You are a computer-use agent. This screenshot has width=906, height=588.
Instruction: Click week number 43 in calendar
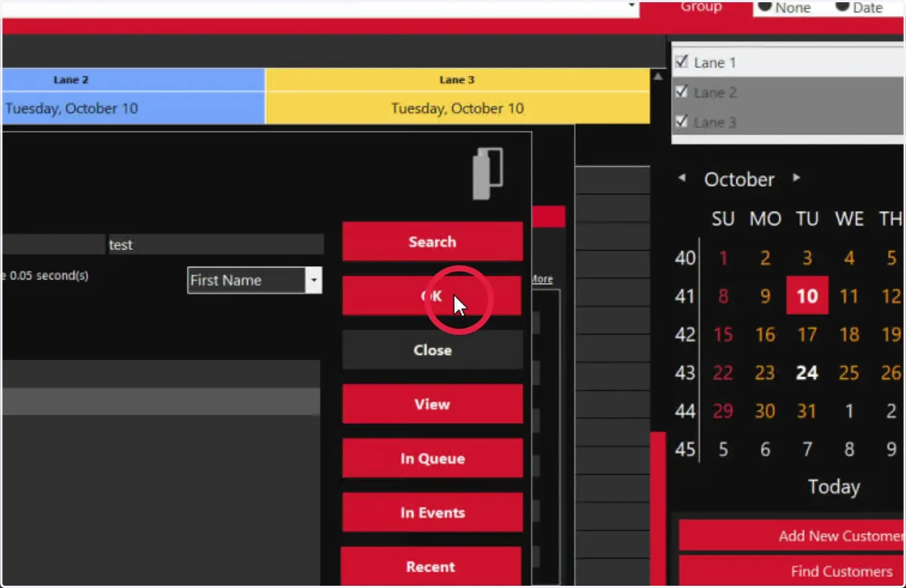click(685, 372)
